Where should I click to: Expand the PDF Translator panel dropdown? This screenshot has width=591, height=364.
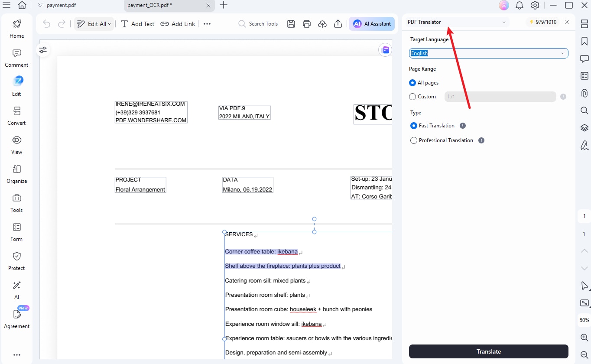[504, 22]
